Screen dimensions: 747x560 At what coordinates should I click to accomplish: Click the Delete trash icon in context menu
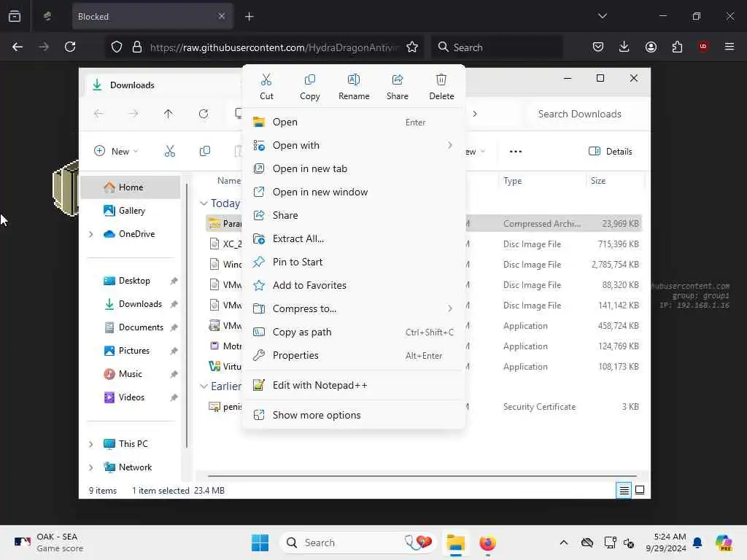pos(441,79)
